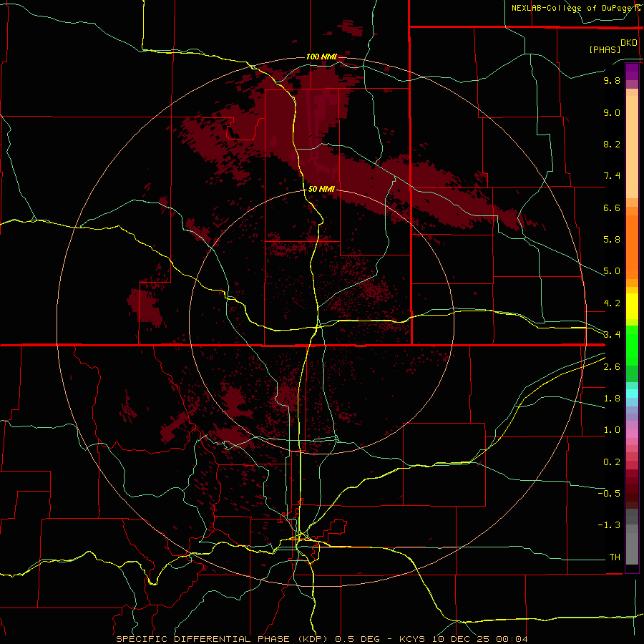Pick the yellow segment of the color bar

click(x=632, y=306)
